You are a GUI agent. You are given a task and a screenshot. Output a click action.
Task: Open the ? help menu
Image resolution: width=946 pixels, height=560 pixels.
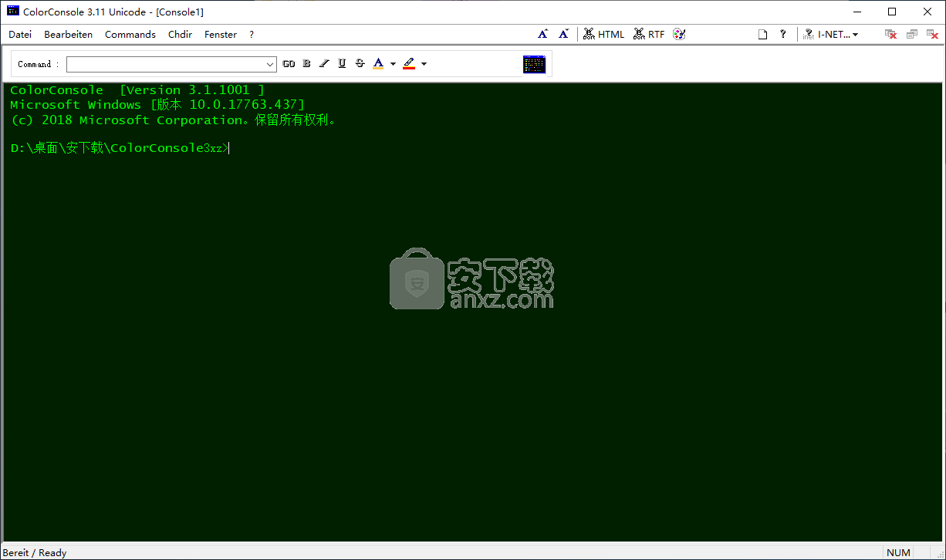coord(252,34)
